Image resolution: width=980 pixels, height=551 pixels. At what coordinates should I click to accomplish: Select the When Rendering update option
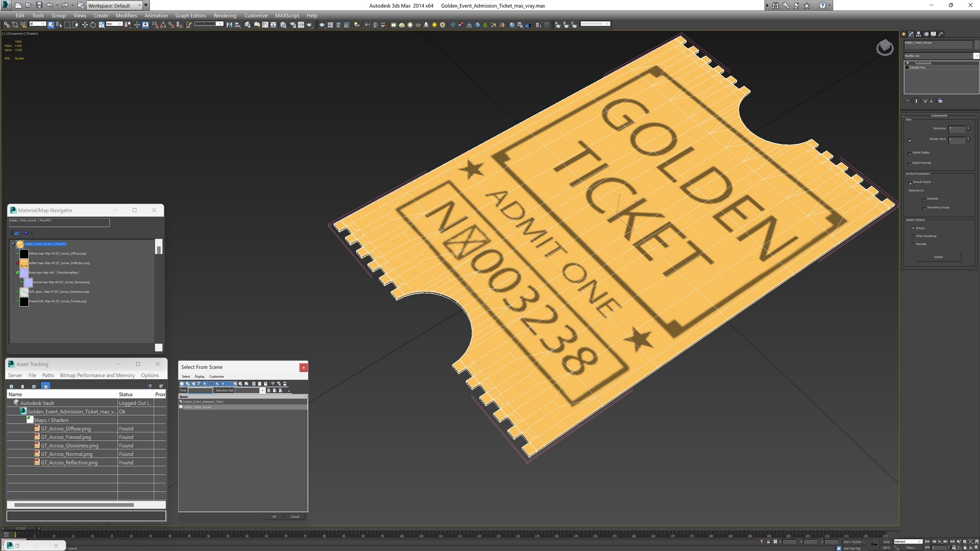pos(913,236)
